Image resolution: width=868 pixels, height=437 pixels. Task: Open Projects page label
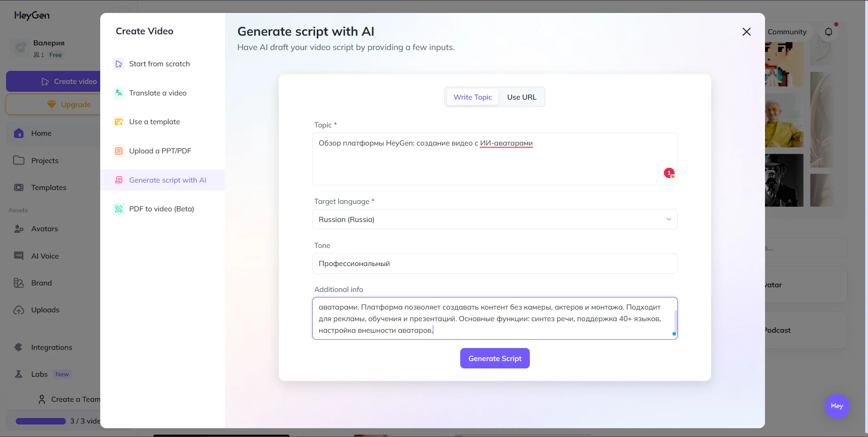pos(45,161)
